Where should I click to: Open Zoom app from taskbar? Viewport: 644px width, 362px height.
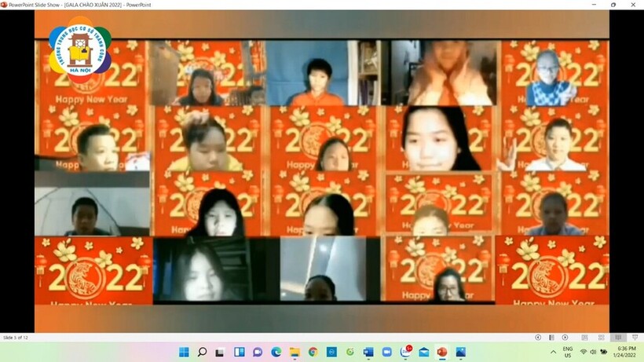[x=386, y=352]
